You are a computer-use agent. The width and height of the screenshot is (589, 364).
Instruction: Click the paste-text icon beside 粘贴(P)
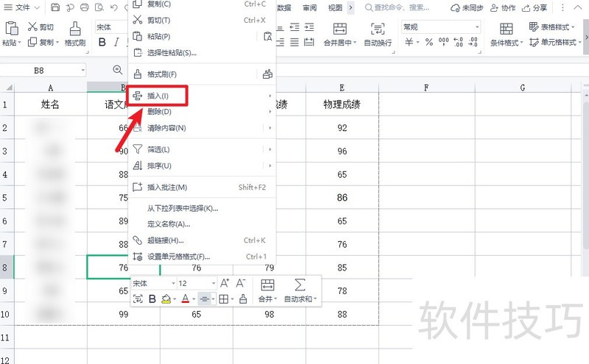click(267, 37)
